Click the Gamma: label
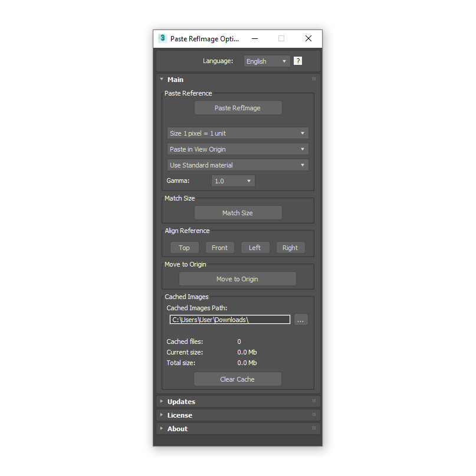Screen dimensions: 476x476 click(x=178, y=180)
